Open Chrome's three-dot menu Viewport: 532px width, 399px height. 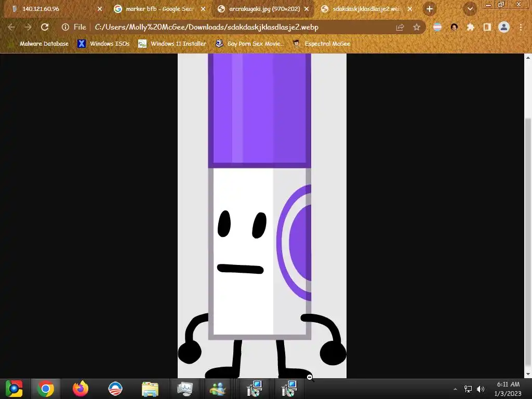(521, 27)
